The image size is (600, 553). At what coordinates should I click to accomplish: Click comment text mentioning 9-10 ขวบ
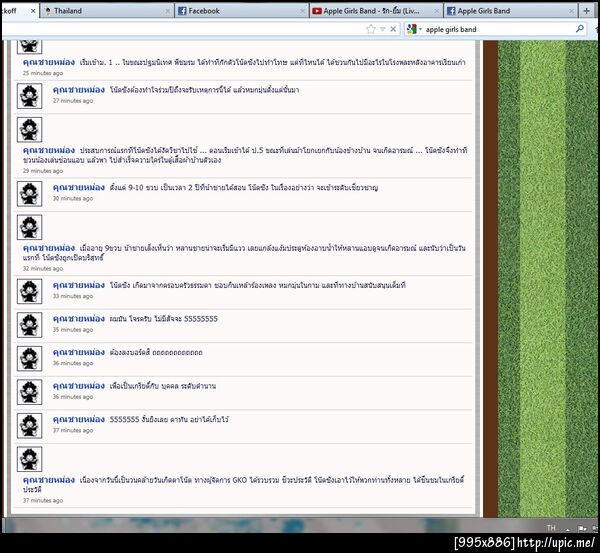244,188
